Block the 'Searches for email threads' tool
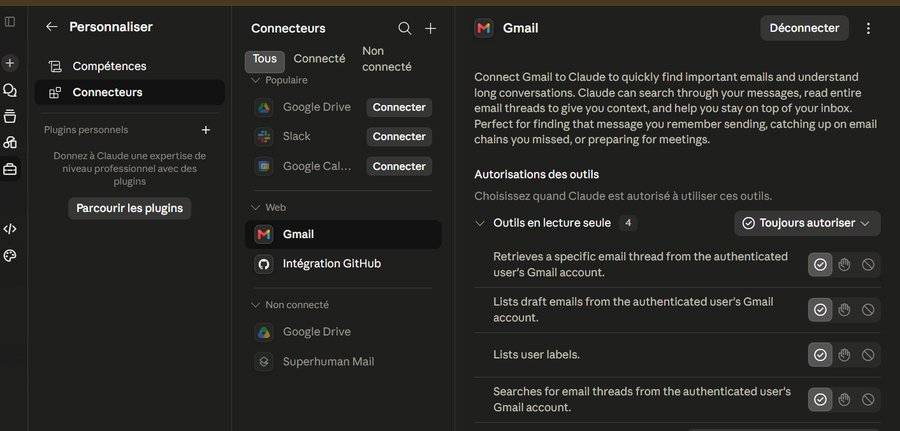 tap(868, 399)
